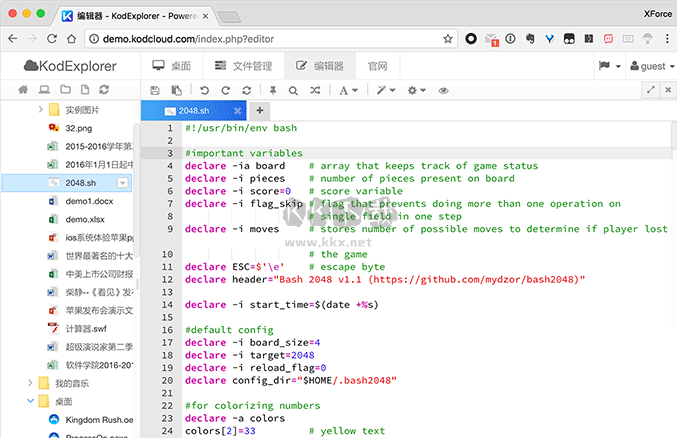Toggle fullscreen editor with expand arrows icon
Viewport: 677px width, 438px height.
point(651,90)
